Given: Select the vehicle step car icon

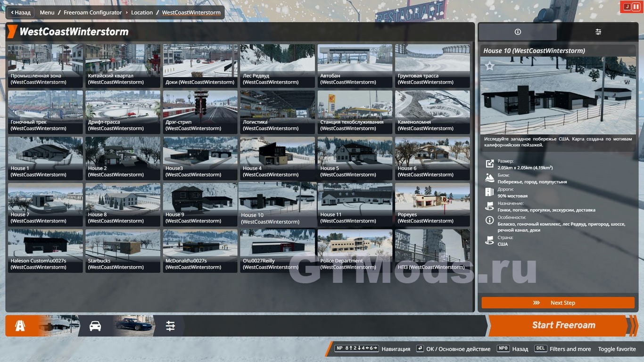Looking at the screenshot, I should tap(95, 326).
